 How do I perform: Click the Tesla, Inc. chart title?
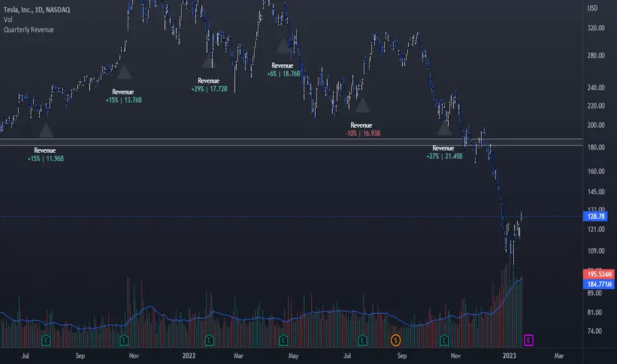36,10
